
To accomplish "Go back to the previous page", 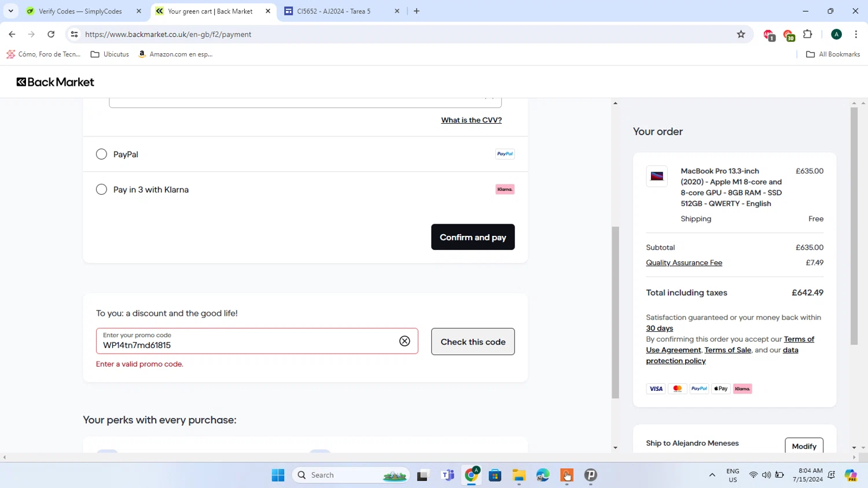I will (x=12, y=34).
